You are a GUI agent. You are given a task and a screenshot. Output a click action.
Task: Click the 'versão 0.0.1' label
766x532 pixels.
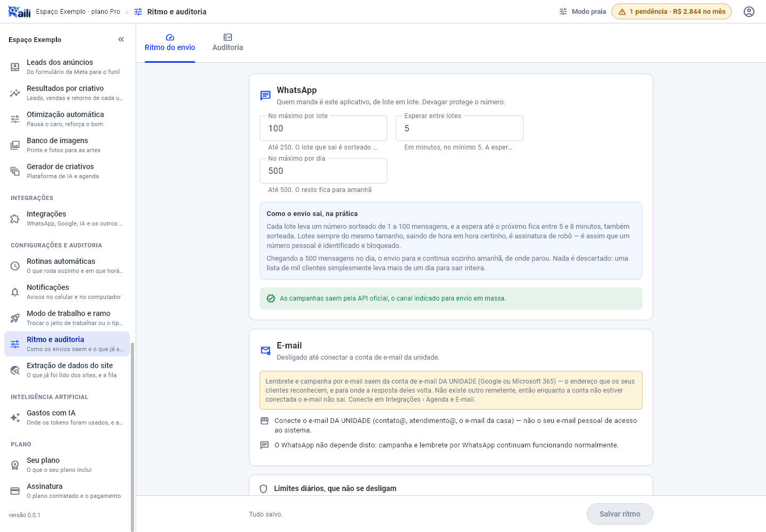pos(24,515)
